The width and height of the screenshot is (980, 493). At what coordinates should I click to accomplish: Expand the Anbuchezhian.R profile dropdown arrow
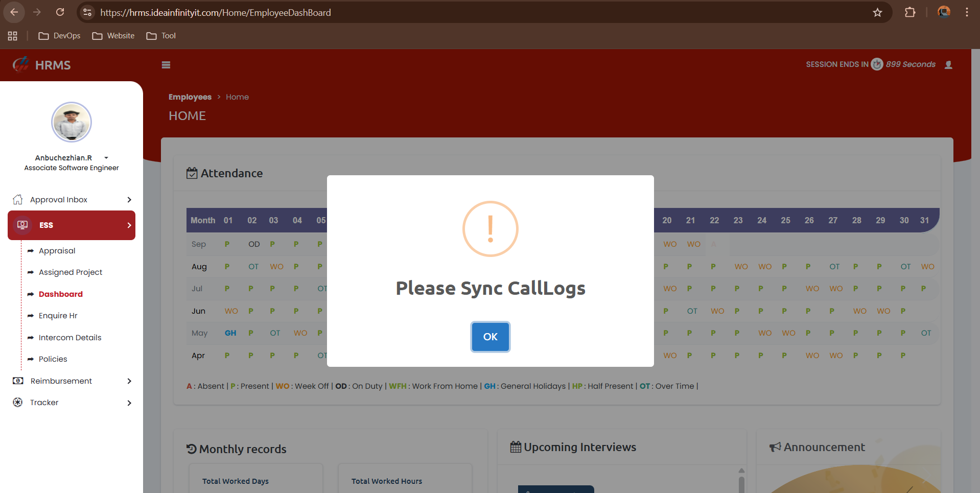[x=106, y=158]
